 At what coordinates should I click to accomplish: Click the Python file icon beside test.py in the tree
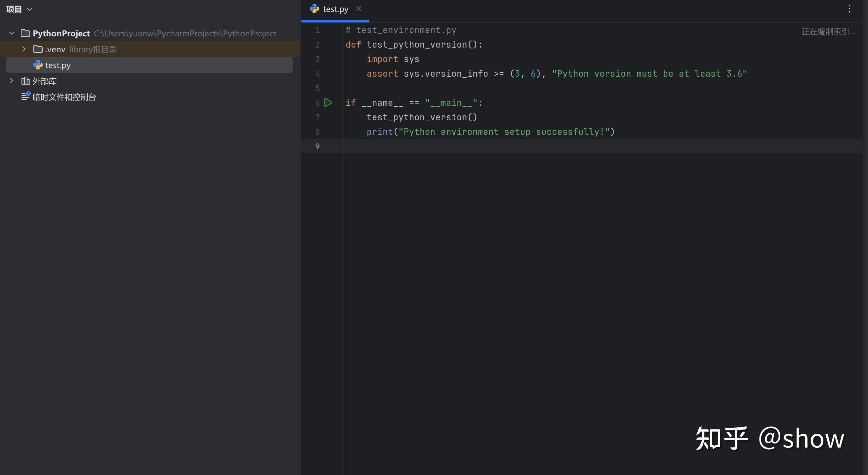[38, 65]
